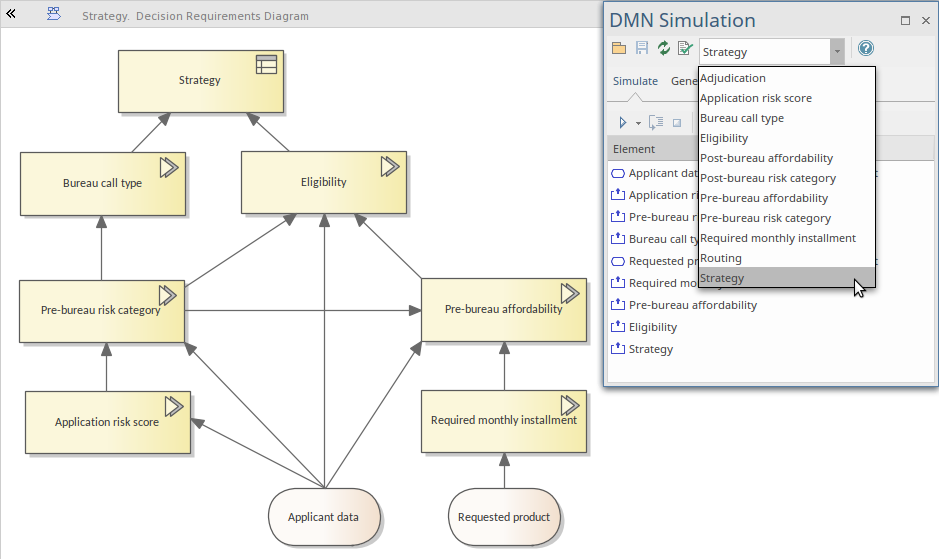Viewport: 939px width, 559px height.
Task: Switch to the Simulate tab
Action: (635, 81)
